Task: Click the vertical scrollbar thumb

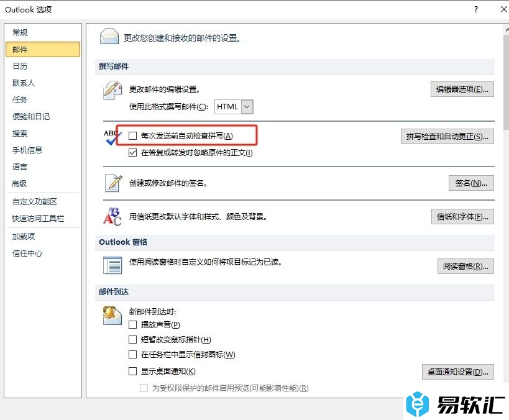Action: coord(506,82)
